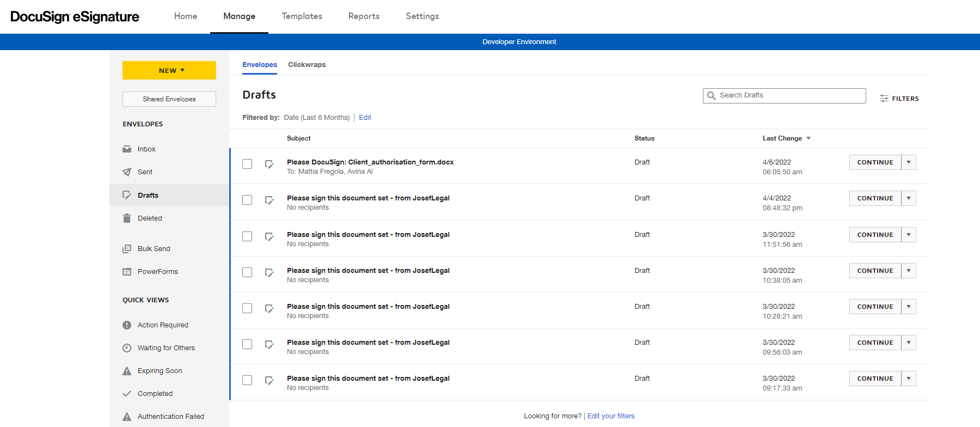The image size is (980, 427).
Task: Click draft icon for Client_authorisation_form.docx row
Action: point(269,164)
